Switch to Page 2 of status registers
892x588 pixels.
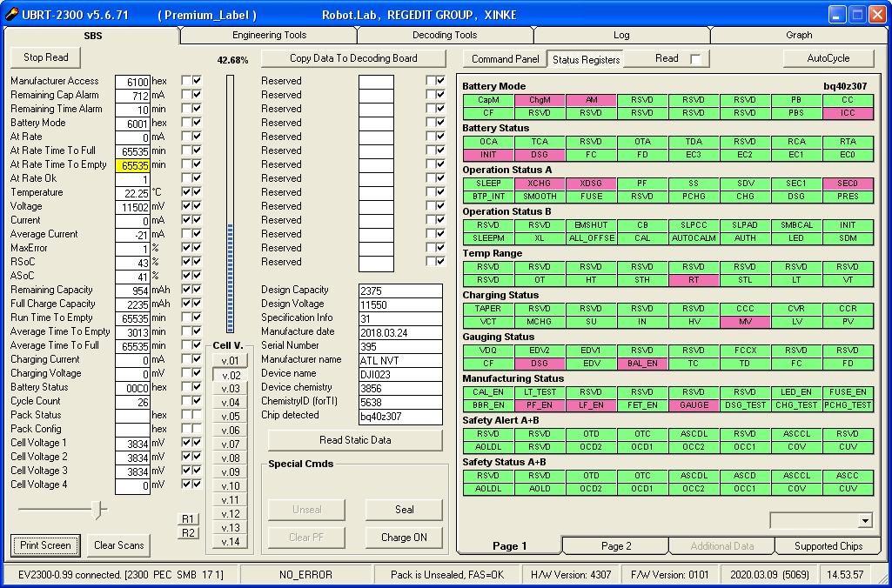(616, 546)
